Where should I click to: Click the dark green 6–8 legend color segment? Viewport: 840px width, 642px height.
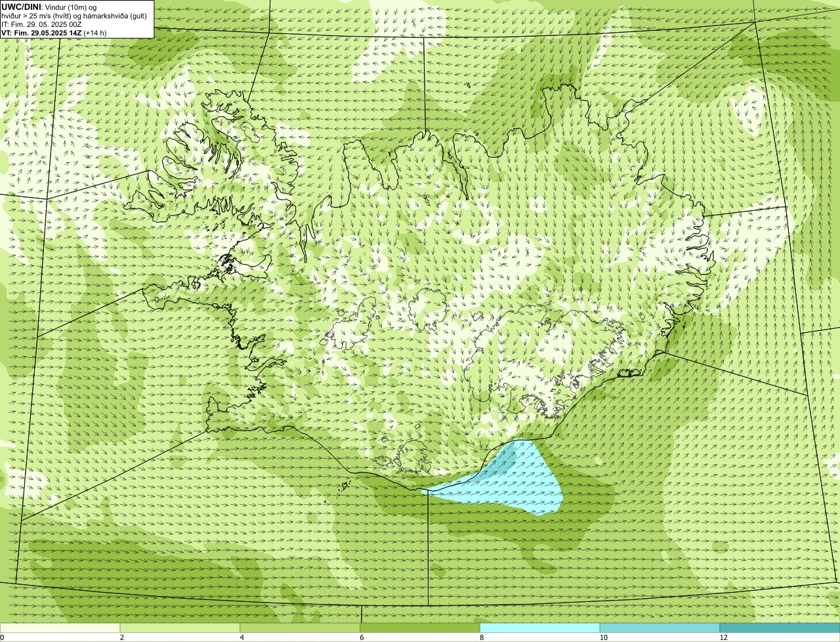420,628
